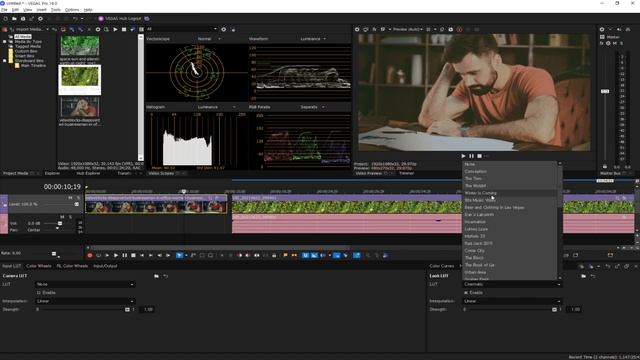Create a new project from main toolbar

tap(5, 19)
